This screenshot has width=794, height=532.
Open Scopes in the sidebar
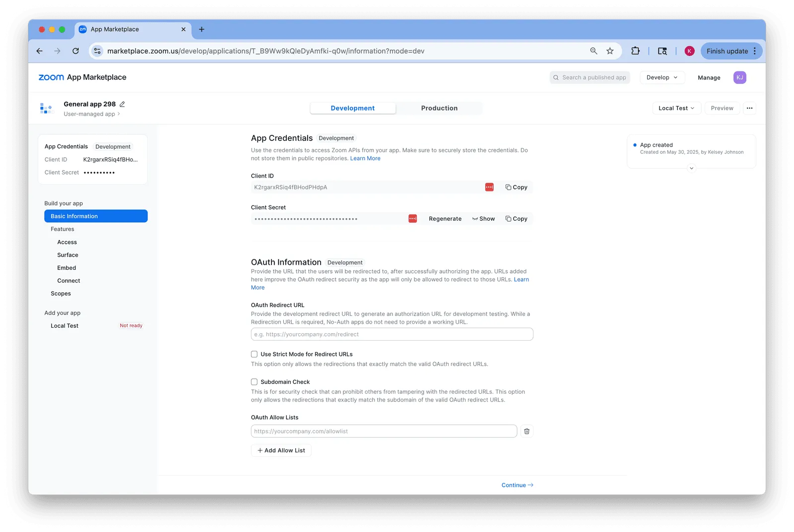pos(61,294)
